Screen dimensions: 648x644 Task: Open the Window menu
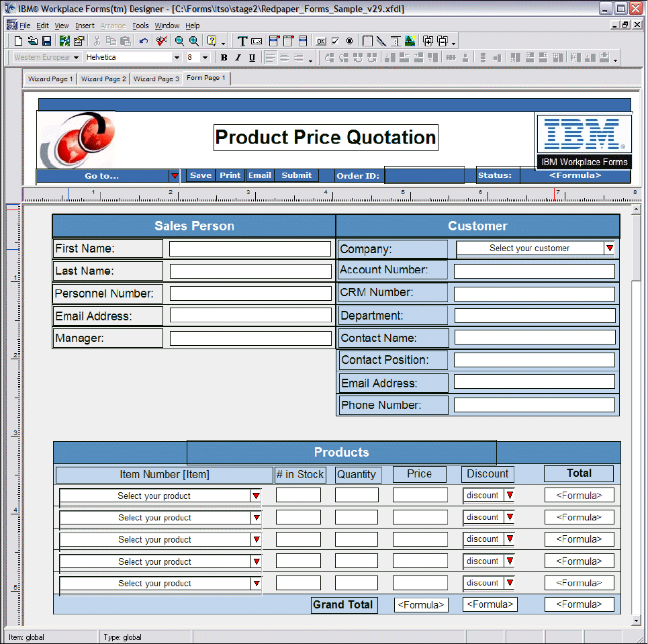click(x=167, y=26)
